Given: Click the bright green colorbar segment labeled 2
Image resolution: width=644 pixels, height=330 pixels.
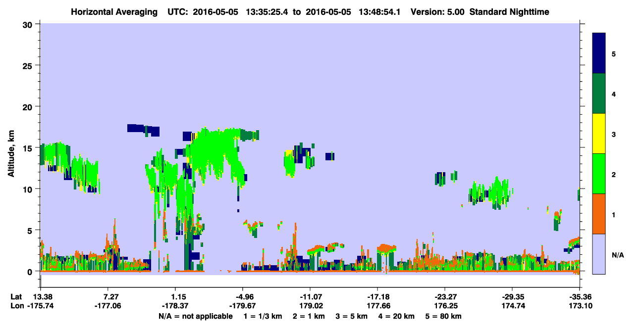Looking at the screenshot, I should click(599, 174).
